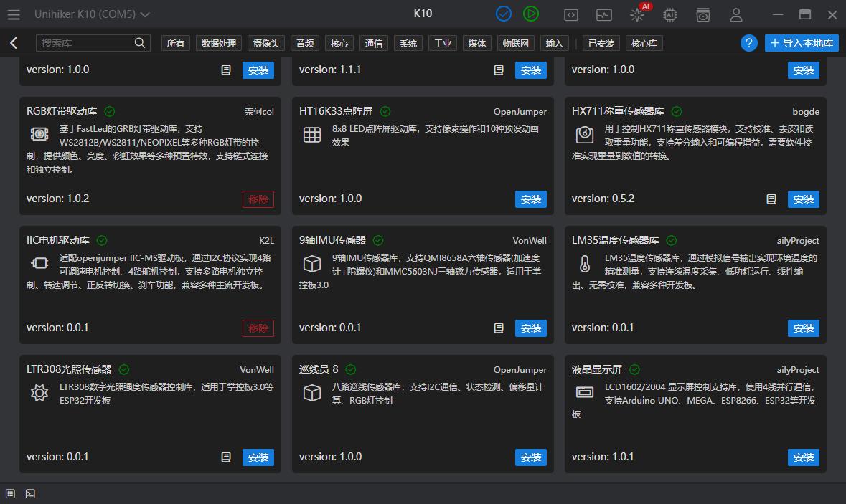Image resolution: width=846 pixels, height=504 pixels.
Task: Click the HT16K33点阵屏 grid icon
Action: coord(312,134)
